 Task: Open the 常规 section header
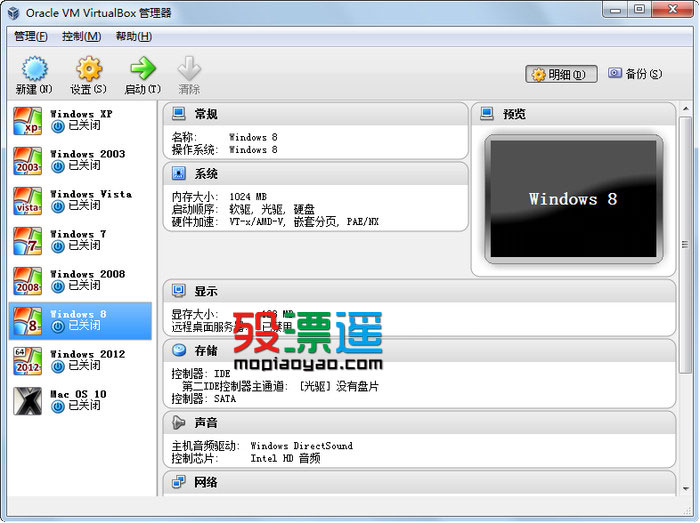tap(316, 114)
